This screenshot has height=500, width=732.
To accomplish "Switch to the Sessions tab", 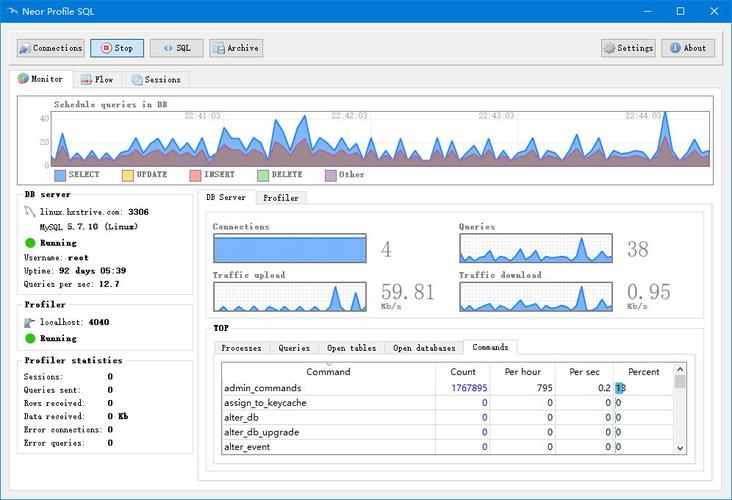I will 156,80.
